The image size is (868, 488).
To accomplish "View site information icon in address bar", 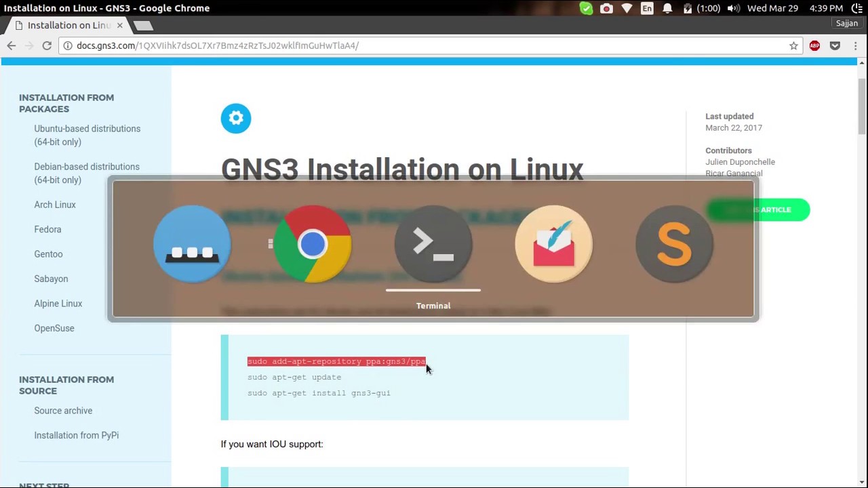I will pyautogui.click(x=68, y=45).
